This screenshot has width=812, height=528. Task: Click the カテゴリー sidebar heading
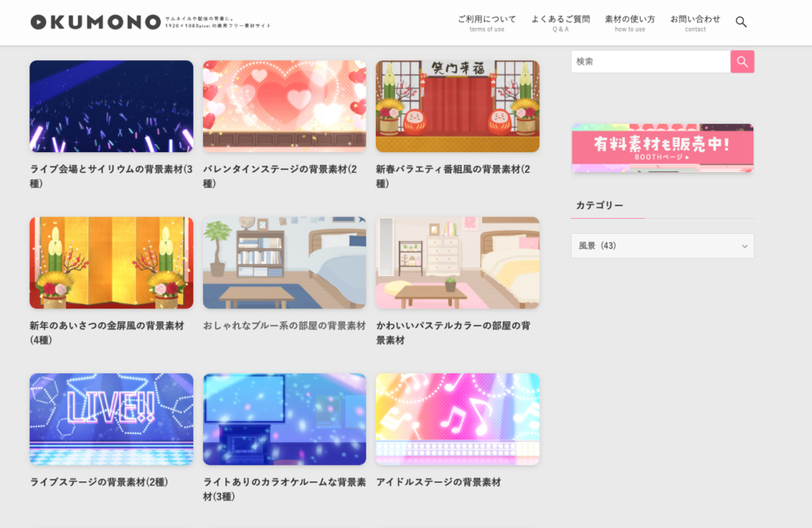click(599, 205)
